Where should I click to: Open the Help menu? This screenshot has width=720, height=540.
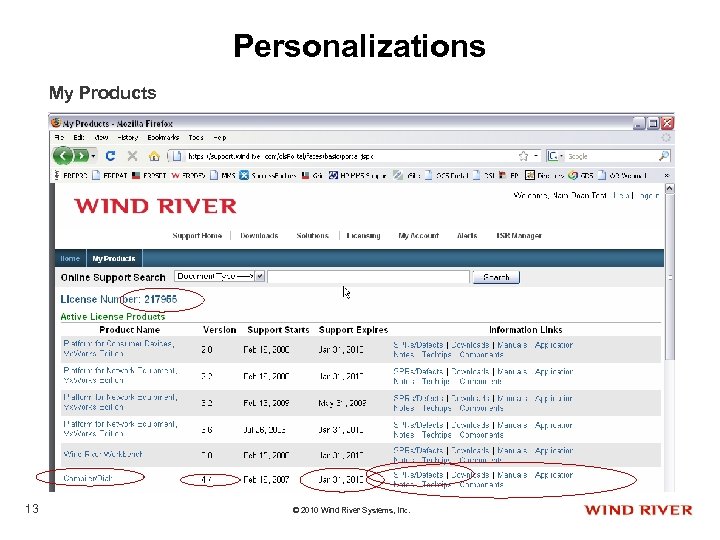[x=219, y=137]
